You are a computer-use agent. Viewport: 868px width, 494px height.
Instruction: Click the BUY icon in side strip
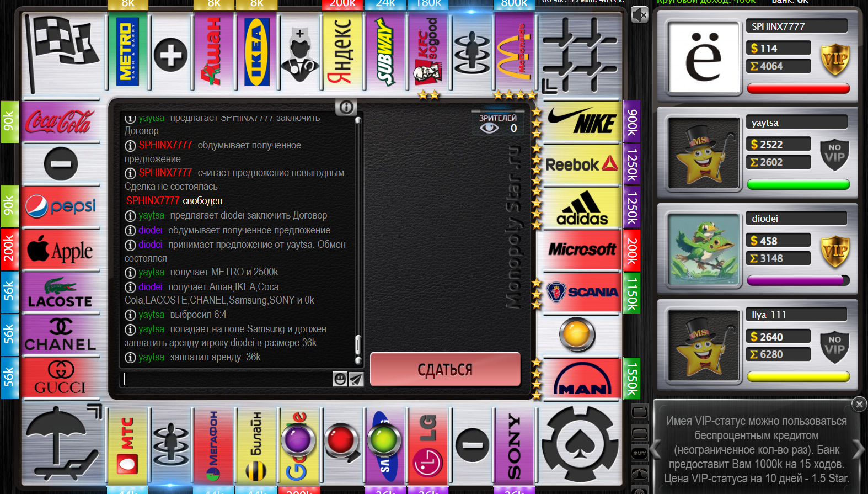click(640, 453)
